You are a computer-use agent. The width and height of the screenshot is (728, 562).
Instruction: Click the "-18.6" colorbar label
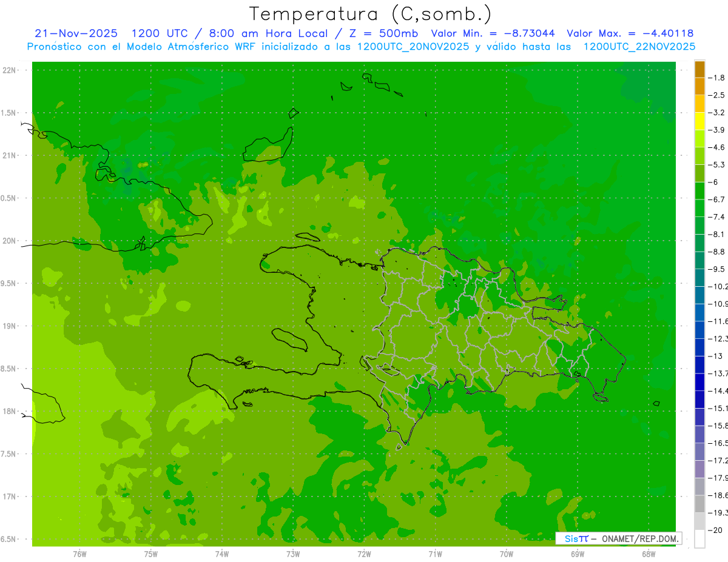coord(718,495)
